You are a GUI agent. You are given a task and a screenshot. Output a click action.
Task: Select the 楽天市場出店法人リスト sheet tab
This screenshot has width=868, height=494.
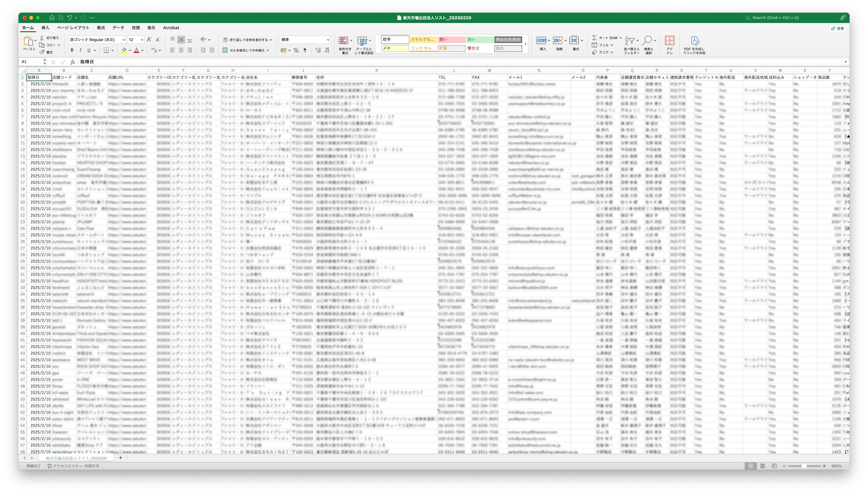point(76,458)
